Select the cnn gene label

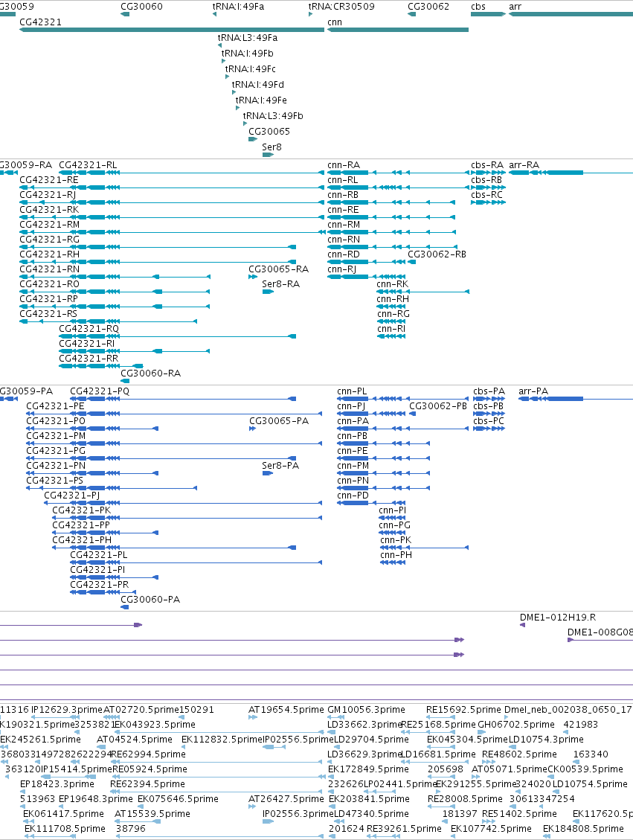[x=335, y=22]
